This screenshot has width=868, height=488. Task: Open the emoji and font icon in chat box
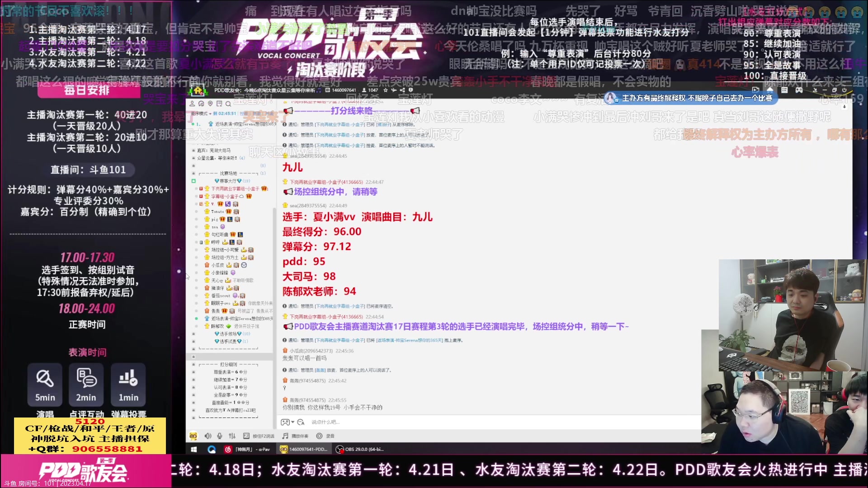(301, 422)
